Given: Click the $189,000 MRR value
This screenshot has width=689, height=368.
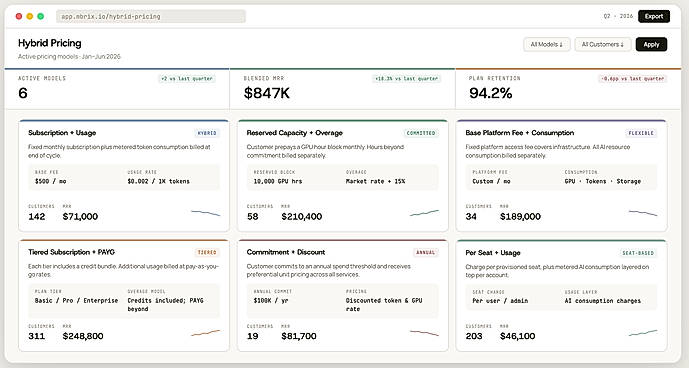Looking at the screenshot, I should [x=520, y=216].
